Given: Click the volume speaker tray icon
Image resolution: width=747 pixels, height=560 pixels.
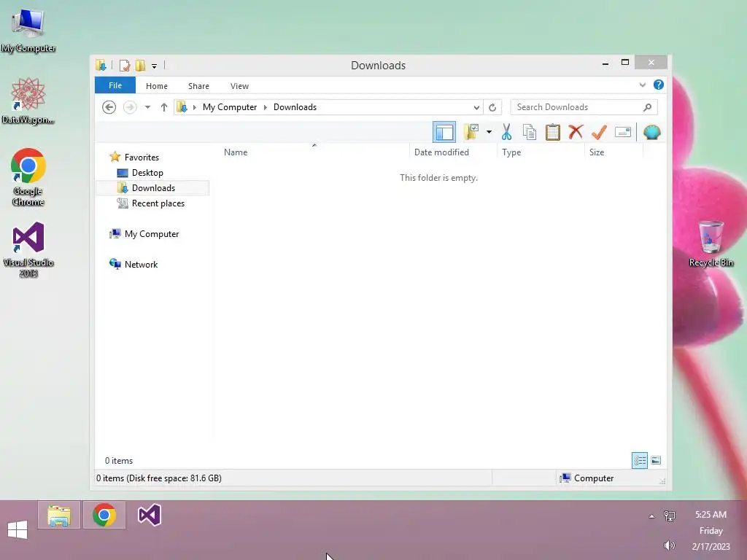Looking at the screenshot, I should [x=670, y=545].
